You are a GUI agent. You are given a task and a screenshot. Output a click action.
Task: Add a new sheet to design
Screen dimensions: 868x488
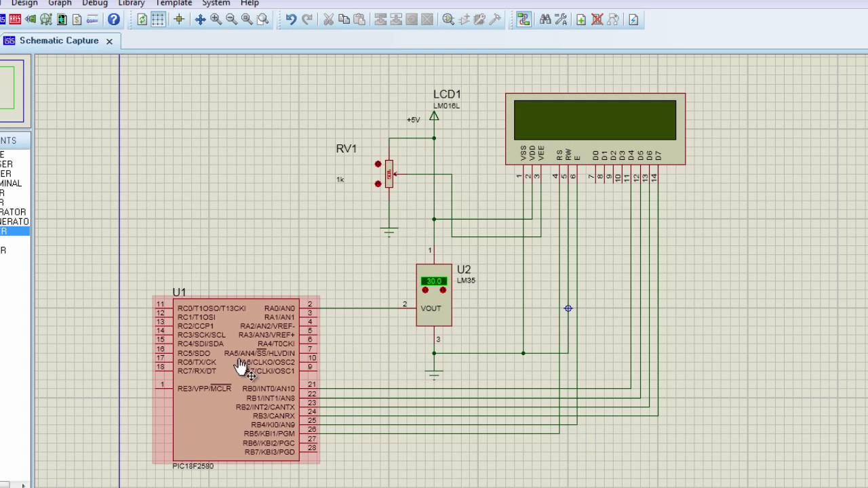tap(581, 20)
